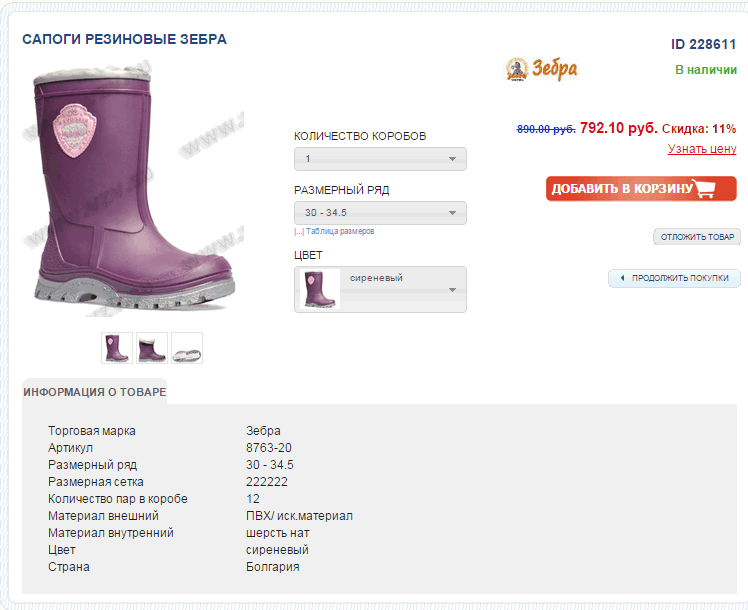
Task: Click the small boot swatch in ЦВЕТ
Action: coord(316,289)
